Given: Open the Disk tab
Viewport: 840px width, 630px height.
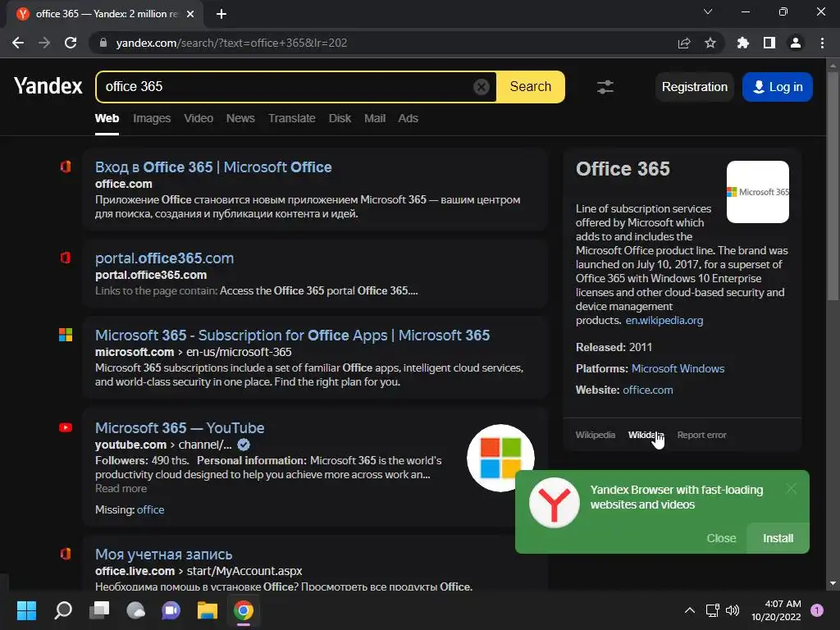Looking at the screenshot, I should pos(340,118).
